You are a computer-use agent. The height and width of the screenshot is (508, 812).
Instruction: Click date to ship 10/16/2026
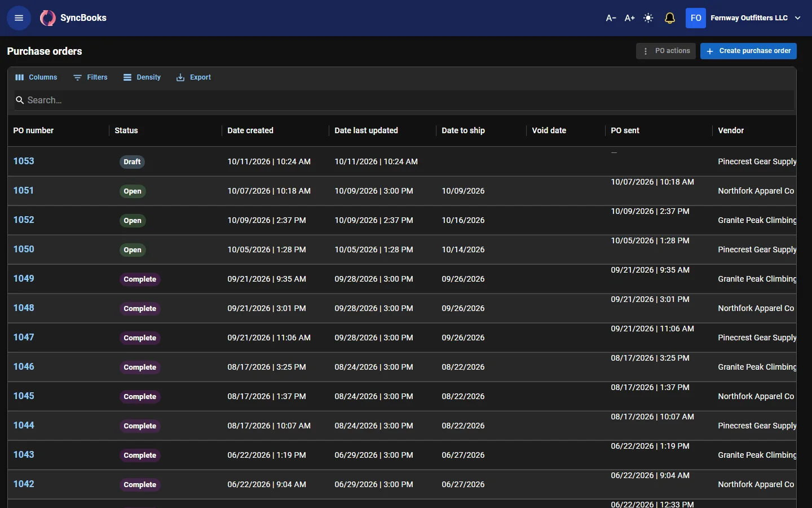(463, 220)
